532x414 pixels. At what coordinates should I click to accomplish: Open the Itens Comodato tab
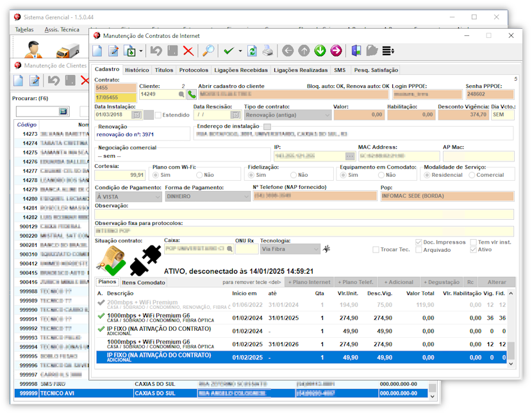click(x=144, y=282)
